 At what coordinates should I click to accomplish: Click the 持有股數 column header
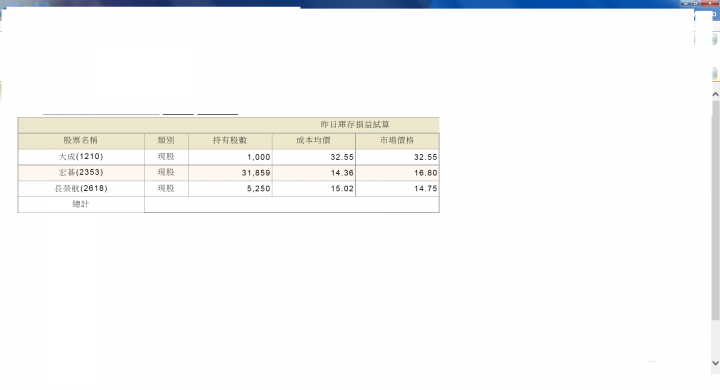(230, 141)
